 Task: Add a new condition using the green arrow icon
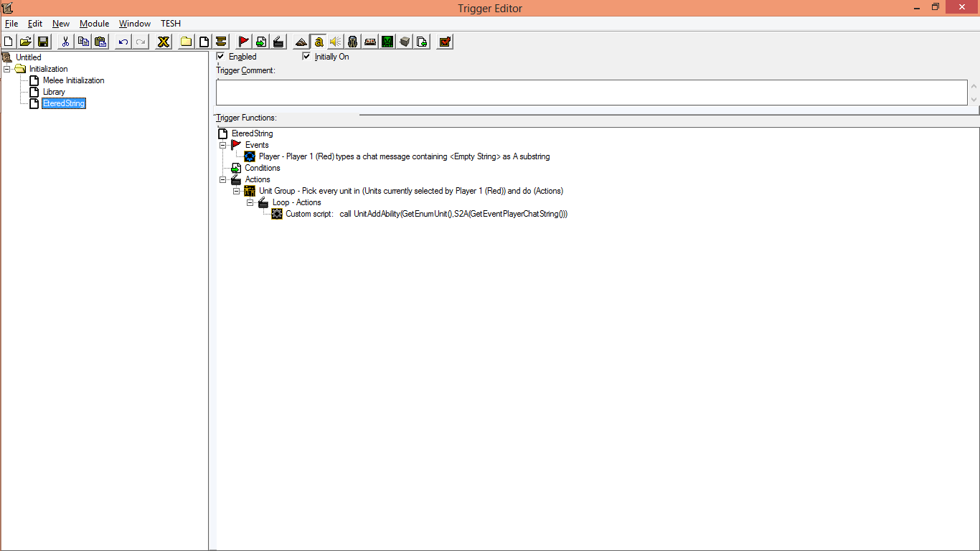point(261,42)
